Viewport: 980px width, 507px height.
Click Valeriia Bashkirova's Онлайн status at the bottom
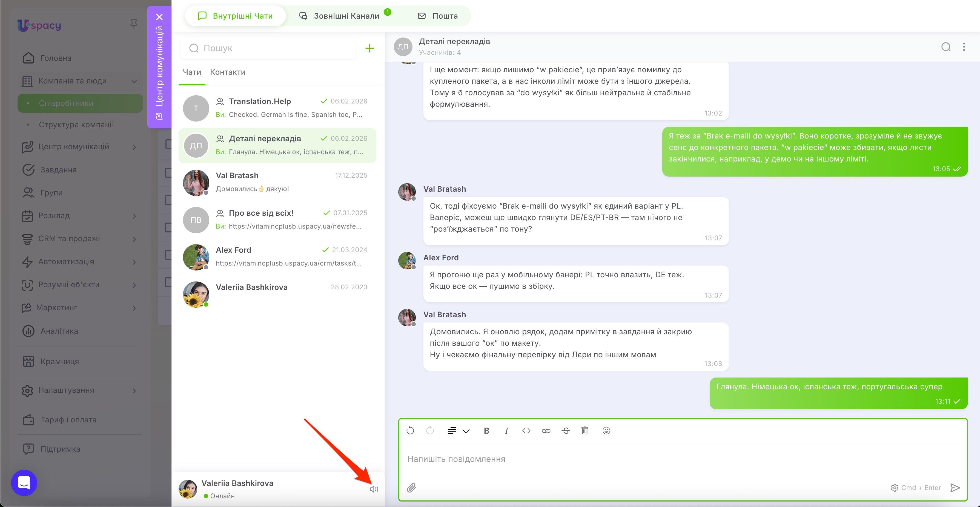[x=219, y=496]
